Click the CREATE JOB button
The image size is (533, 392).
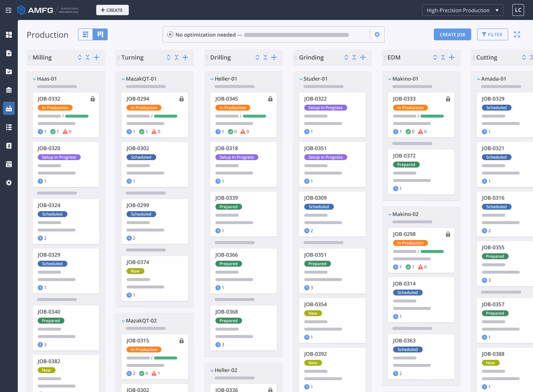pyautogui.click(x=452, y=34)
